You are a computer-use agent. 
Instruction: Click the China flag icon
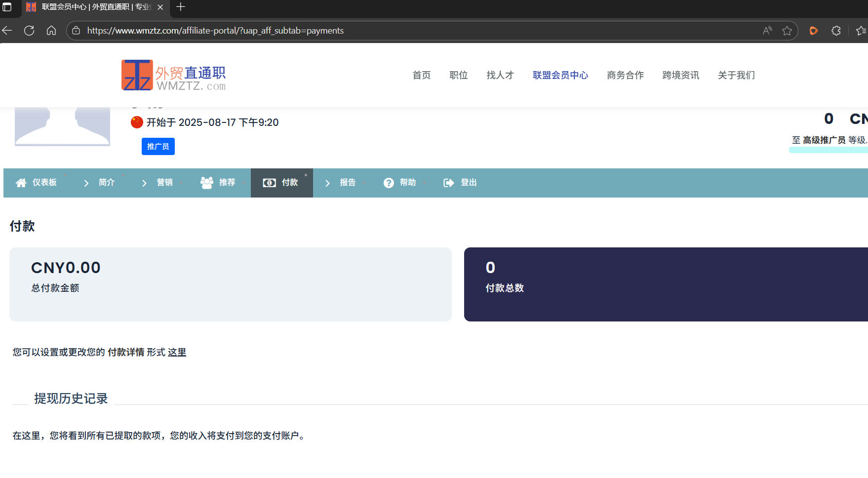(137, 122)
